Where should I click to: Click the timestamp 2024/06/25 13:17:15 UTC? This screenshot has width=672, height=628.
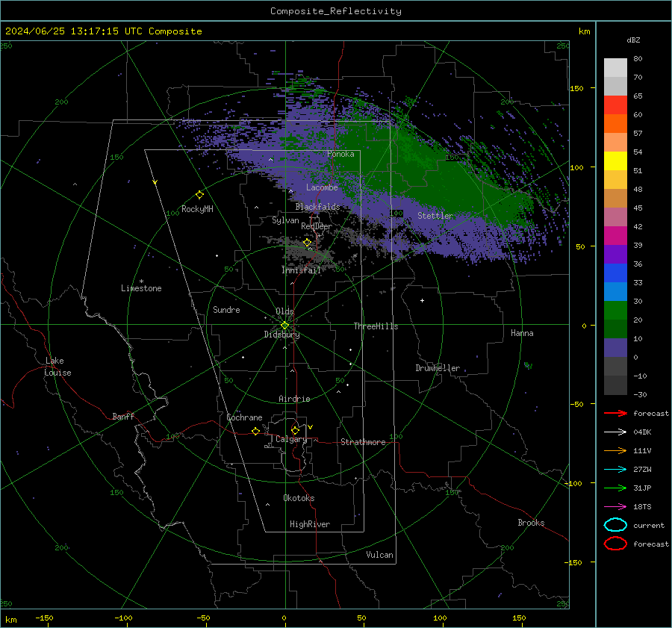coord(77,31)
